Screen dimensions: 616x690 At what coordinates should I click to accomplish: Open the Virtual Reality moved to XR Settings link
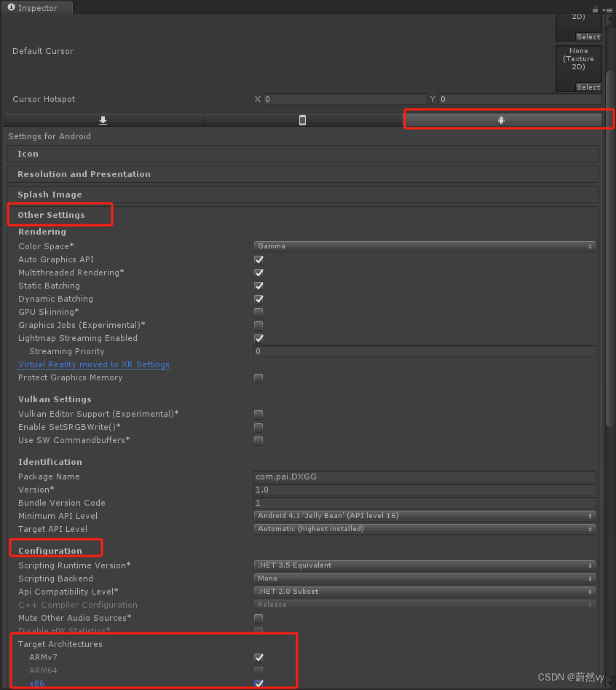pos(94,364)
